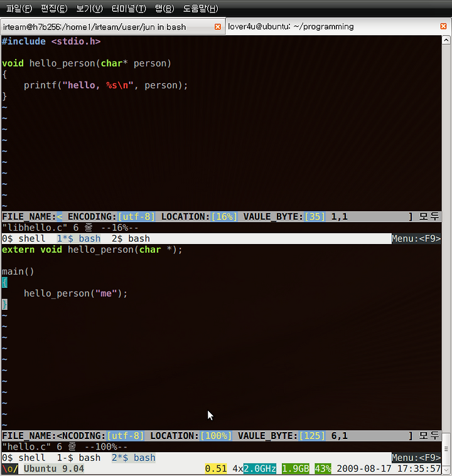Click the "libhello.c" 6 줄 message line
Viewport: 452px width, 476px height.
pos(70,228)
